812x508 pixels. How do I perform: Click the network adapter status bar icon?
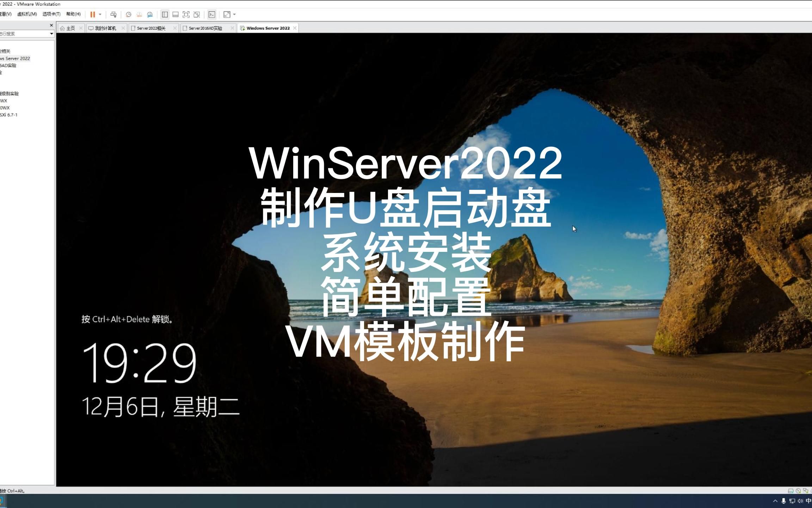pos(806,491)
